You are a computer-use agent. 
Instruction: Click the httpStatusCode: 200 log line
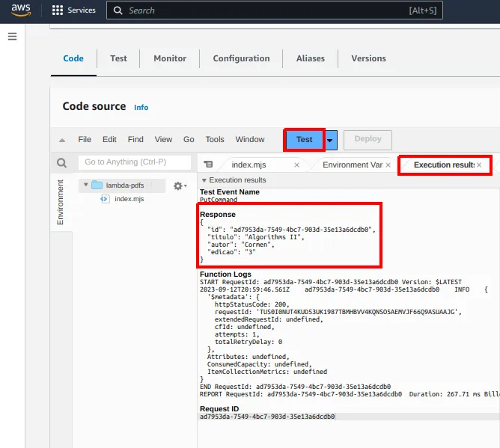(252, 304)
